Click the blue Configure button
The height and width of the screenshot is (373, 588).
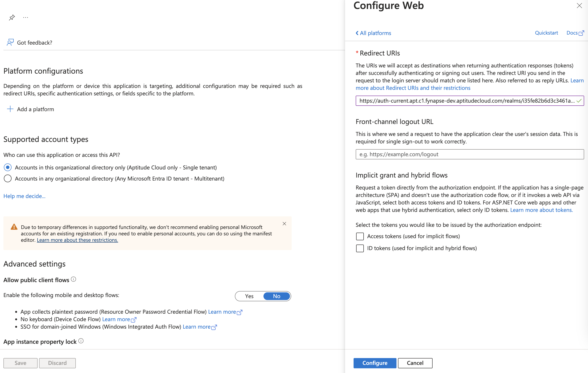[374, 363]
